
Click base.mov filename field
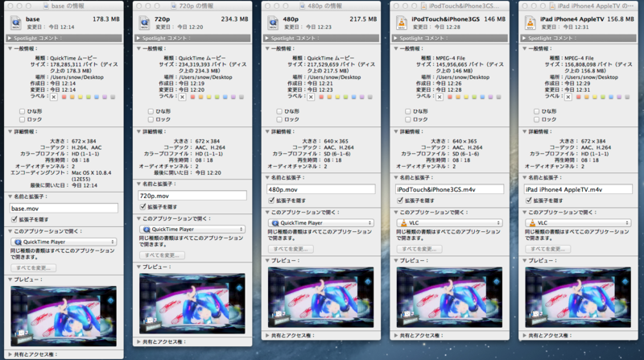point(64,209)
